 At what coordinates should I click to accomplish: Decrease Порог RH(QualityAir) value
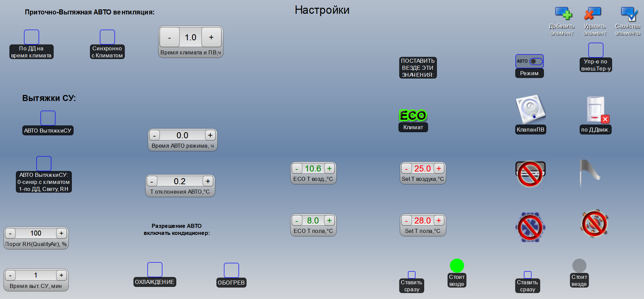click(10, 233)
